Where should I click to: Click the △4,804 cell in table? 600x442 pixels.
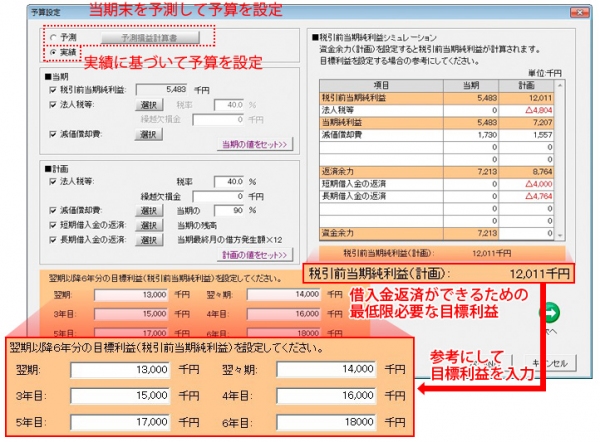[527, 110]
